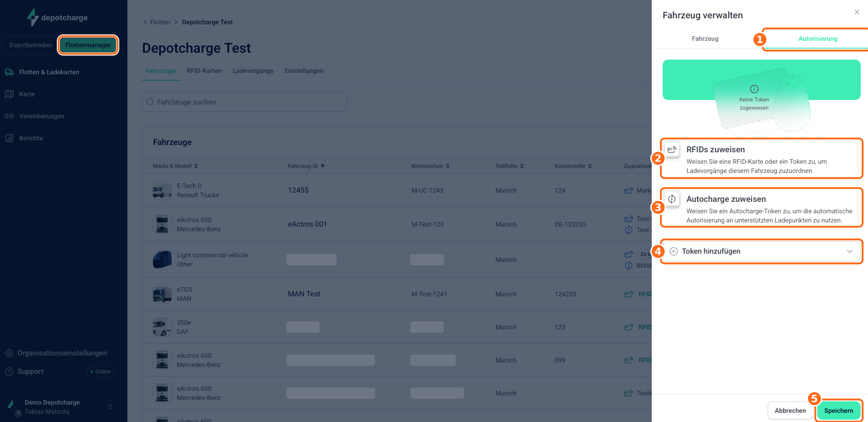Click the RFID card icon next to RFIDs zuweisen
868x422 pixels.
pyautogui.click(x=672, y=150)
